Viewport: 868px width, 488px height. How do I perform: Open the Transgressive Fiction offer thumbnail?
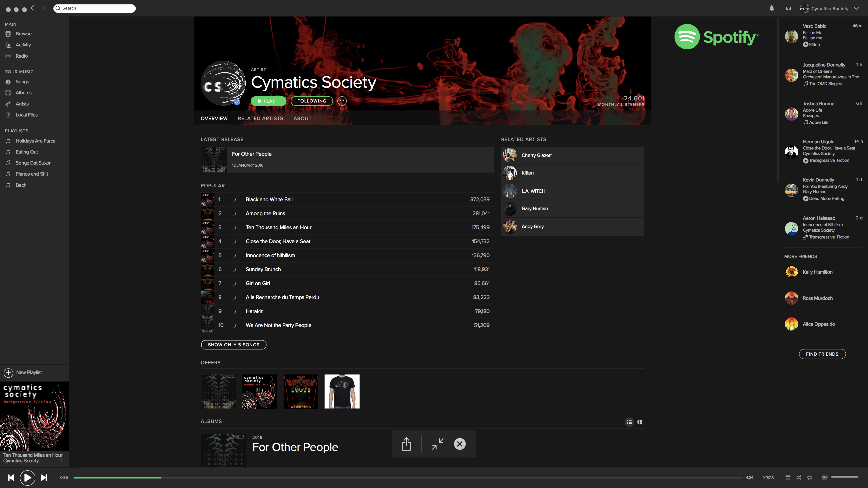coord(260,391)
